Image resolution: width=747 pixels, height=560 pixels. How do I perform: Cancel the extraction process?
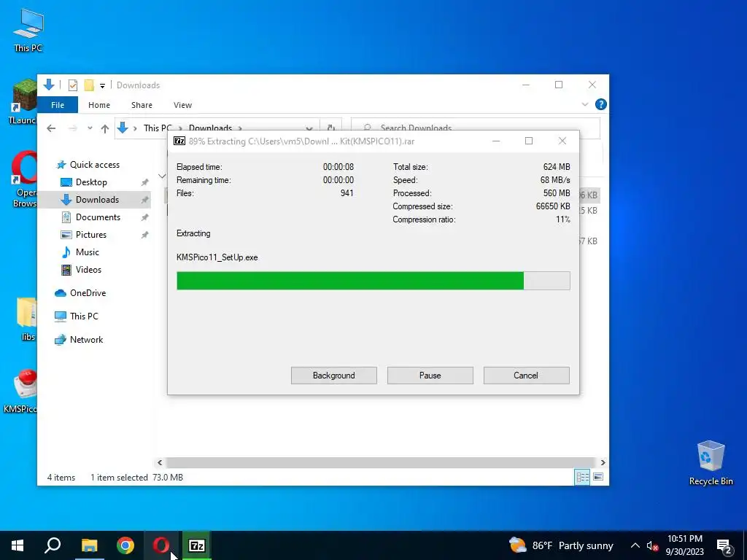point(526,376)
